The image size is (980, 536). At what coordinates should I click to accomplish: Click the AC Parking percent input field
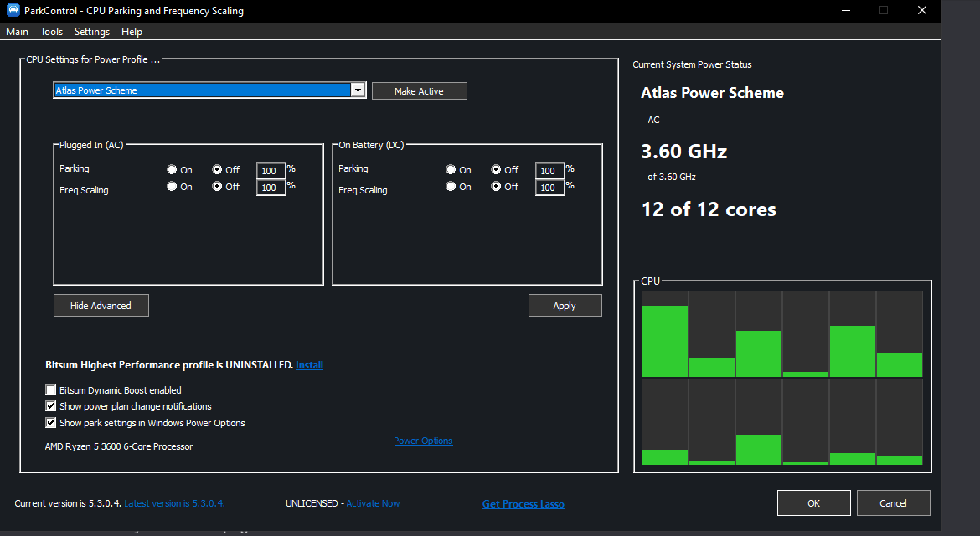tap(271, 171)
